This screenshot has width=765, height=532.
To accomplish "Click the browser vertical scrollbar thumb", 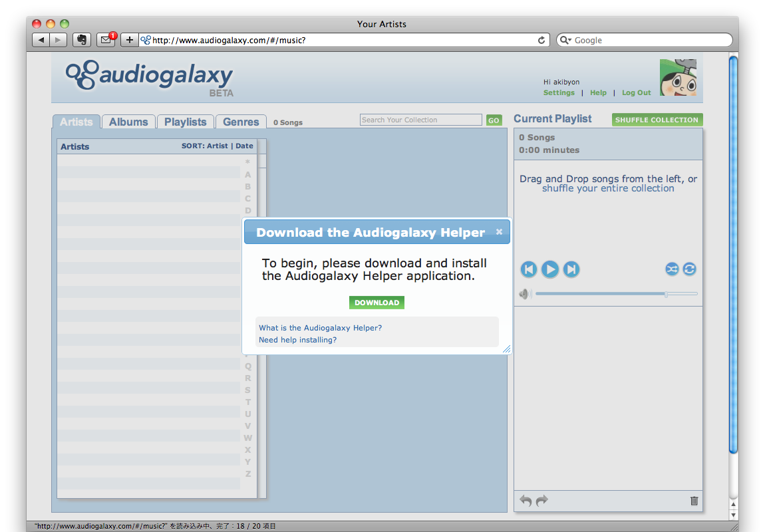I will (x=733, y=255).
